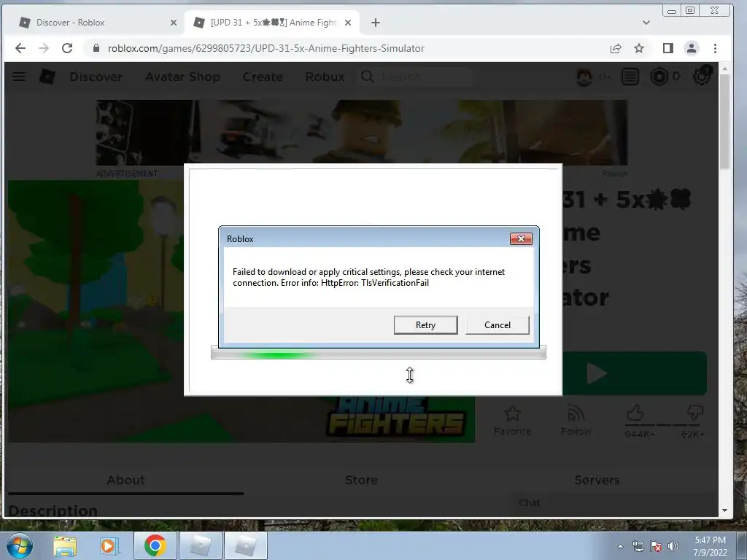Screen dimensions: 747x560
Task: Select the Anime Fighters browser tab
Action: click(x=271, y=23)
